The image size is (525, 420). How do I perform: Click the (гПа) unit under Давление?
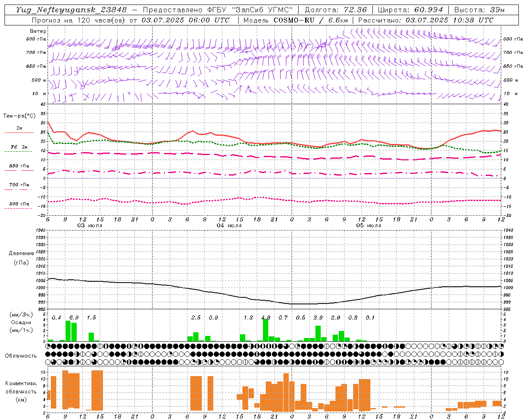pos(21,262)
